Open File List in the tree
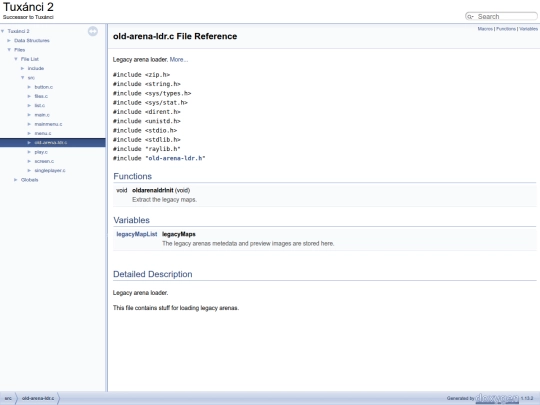This screenshot has height=405, width=540. 30,59
